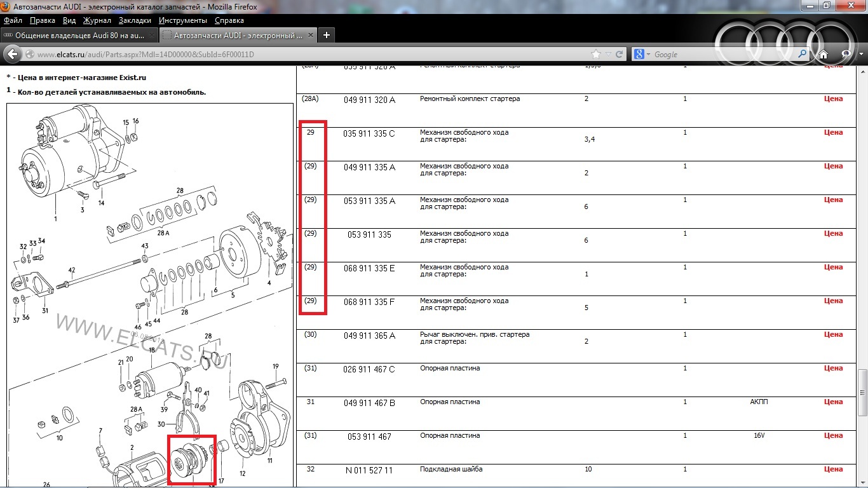Open Цена link for 049 911 467 B
Image resolution: width=868 pixels, height=488 pixels.
click(833, 402)
